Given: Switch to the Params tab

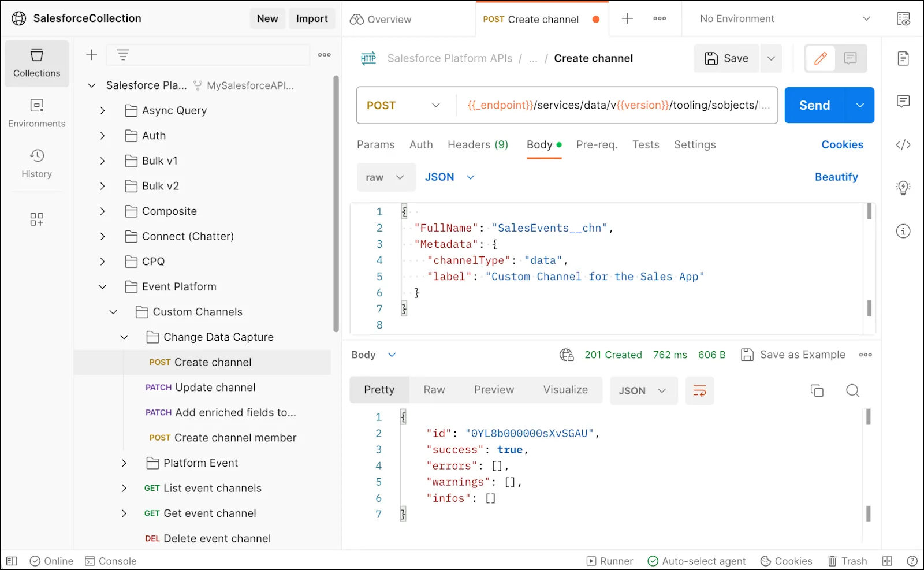Looking at the screenshot, I should (x=375, y=144).
